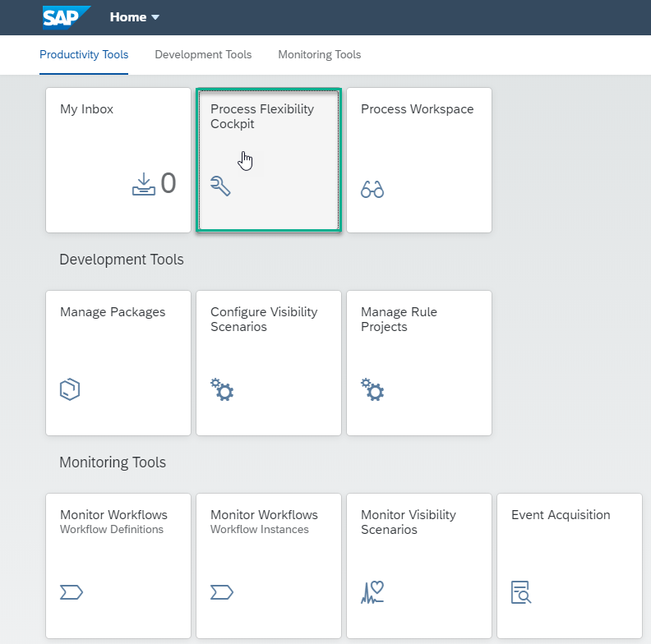Viewport: 651px width, 644px height.
Task: Click the My Inbox count number 0
Action: coord(168,183)
